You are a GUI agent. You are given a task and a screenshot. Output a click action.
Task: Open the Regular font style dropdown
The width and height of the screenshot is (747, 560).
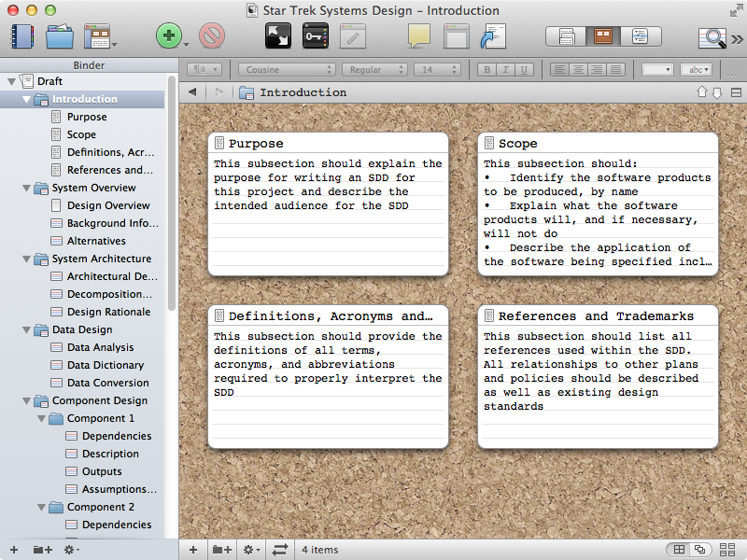pyautogui.click(x=374, y=69)
